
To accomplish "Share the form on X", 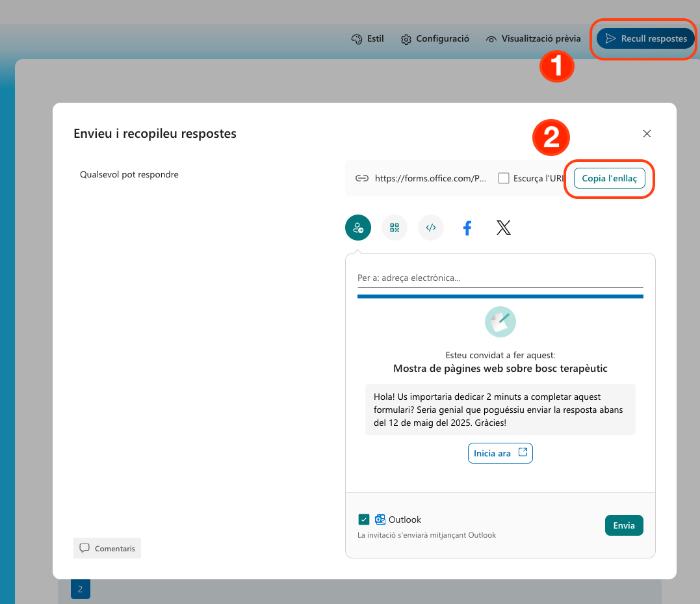I will click(503, 228).
